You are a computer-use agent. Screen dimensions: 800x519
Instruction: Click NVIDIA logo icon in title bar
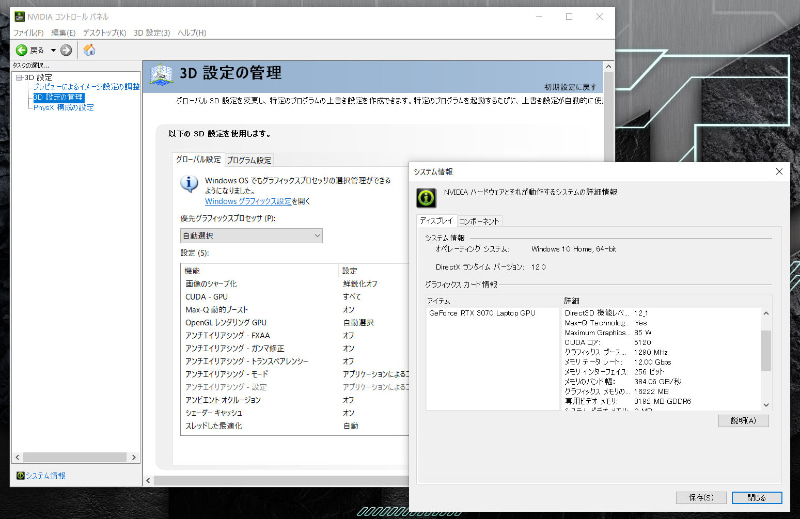point(19,16)
